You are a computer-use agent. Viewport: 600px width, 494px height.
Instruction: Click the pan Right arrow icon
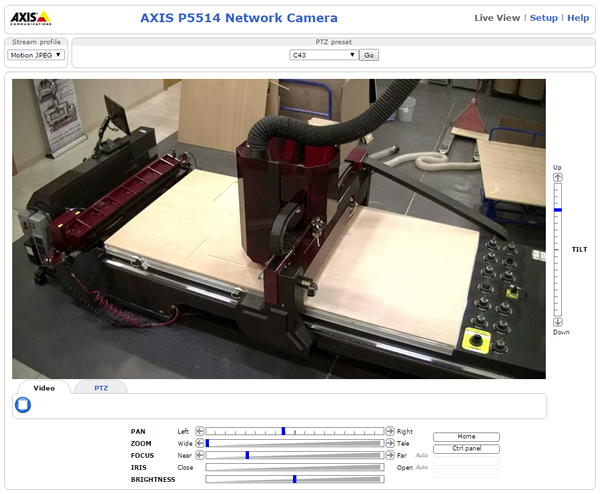390,431
